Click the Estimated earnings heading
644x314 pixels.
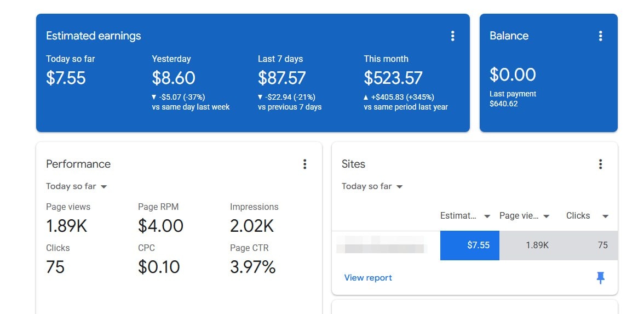pyautogui.click(x=93, y=36)
